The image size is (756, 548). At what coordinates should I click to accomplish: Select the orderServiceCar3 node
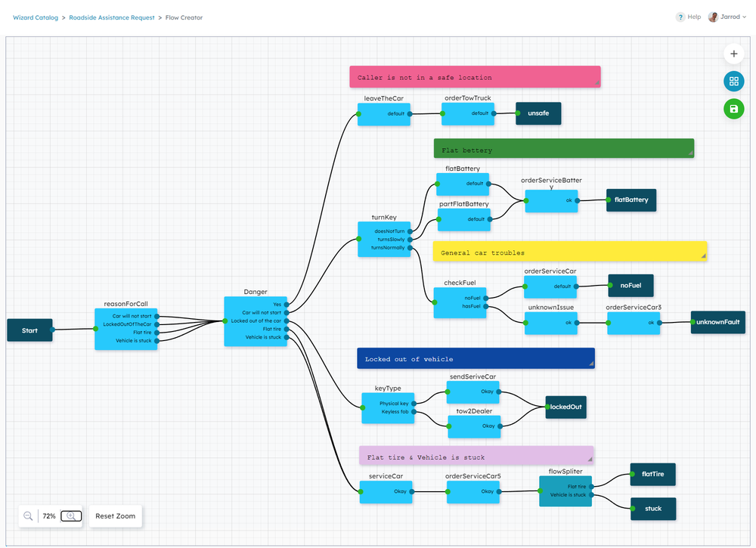click(634, 323)
